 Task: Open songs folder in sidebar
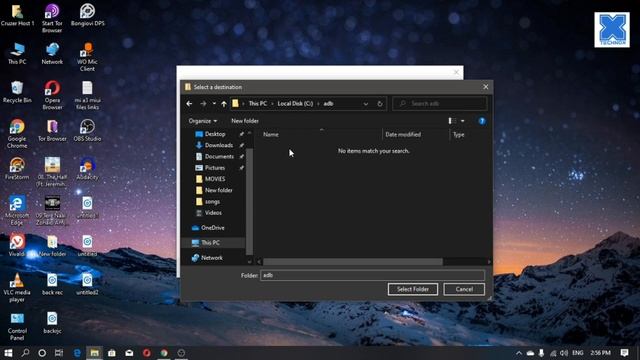212,202
